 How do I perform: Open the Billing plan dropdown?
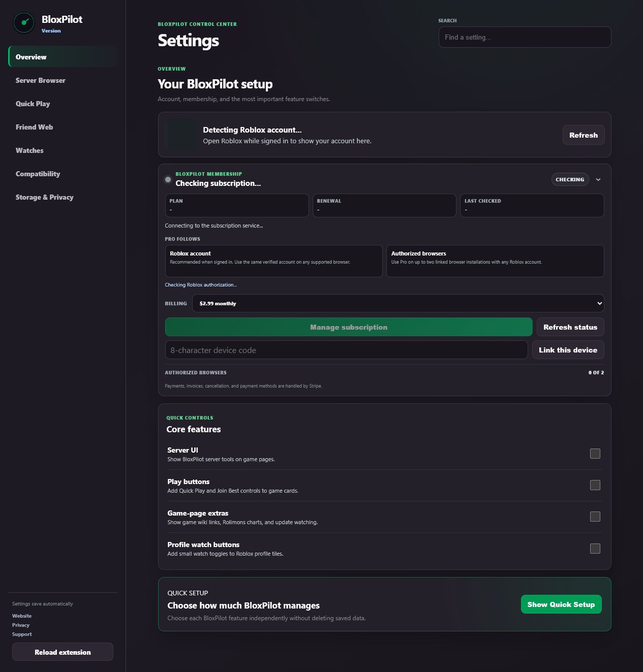click(x=398, y=303)
